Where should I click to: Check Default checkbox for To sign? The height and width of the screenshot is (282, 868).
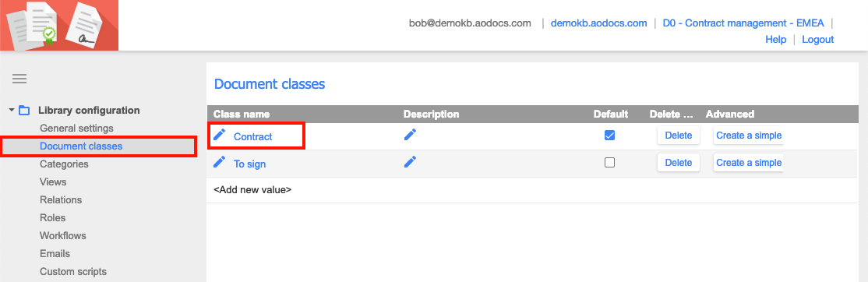point(609,163)
